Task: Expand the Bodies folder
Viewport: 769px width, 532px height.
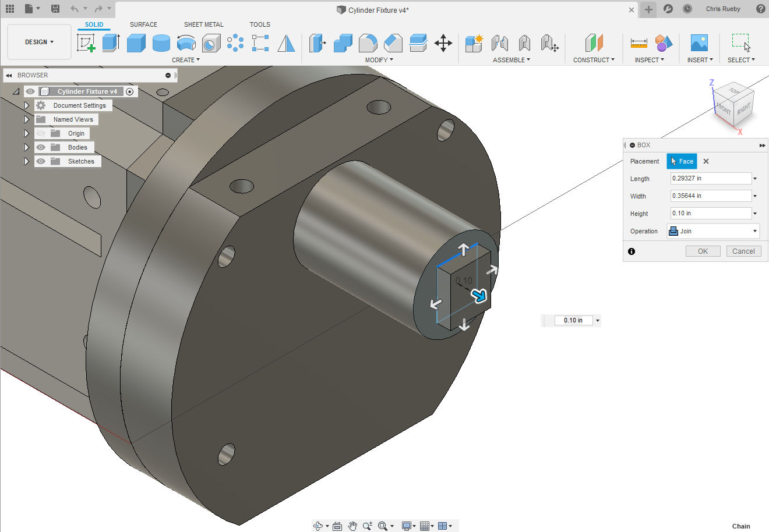Action: 26,147
